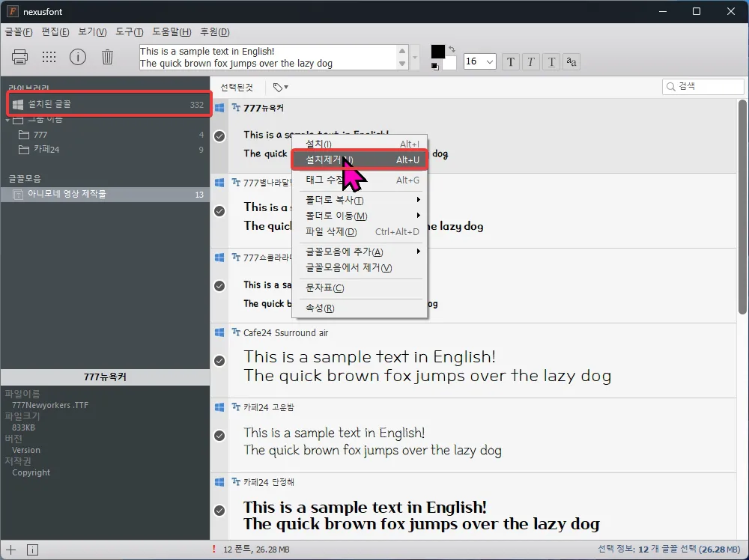Choose 파일 삭제 in the context menu
749x560 pixels.
(x=360, y=231)
